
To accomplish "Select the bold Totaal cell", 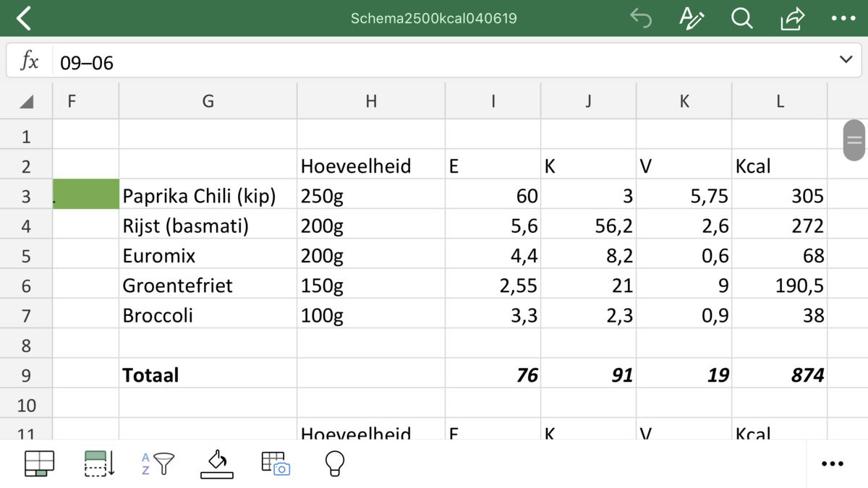I will pyautogui.click(x=208, y=375).
